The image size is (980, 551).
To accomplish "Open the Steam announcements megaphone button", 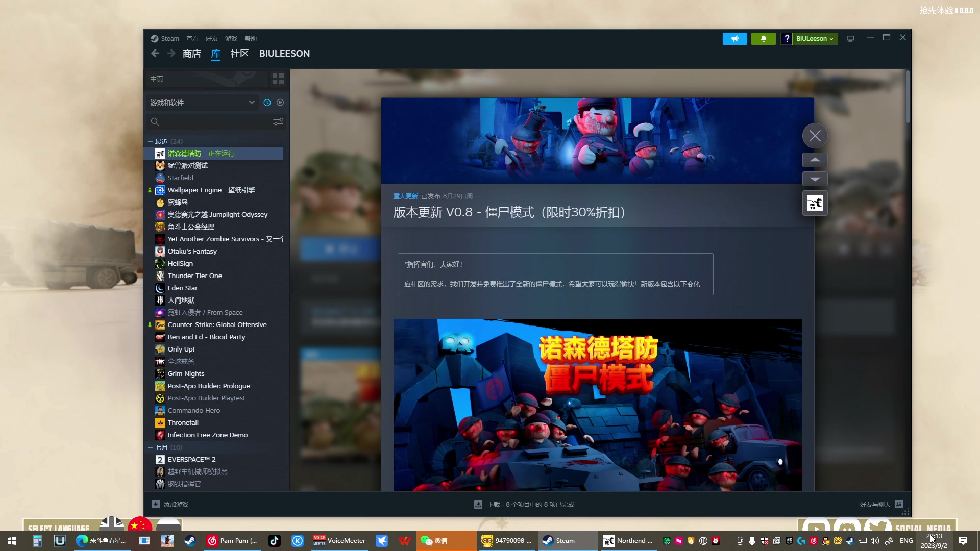I will [734, 39].
